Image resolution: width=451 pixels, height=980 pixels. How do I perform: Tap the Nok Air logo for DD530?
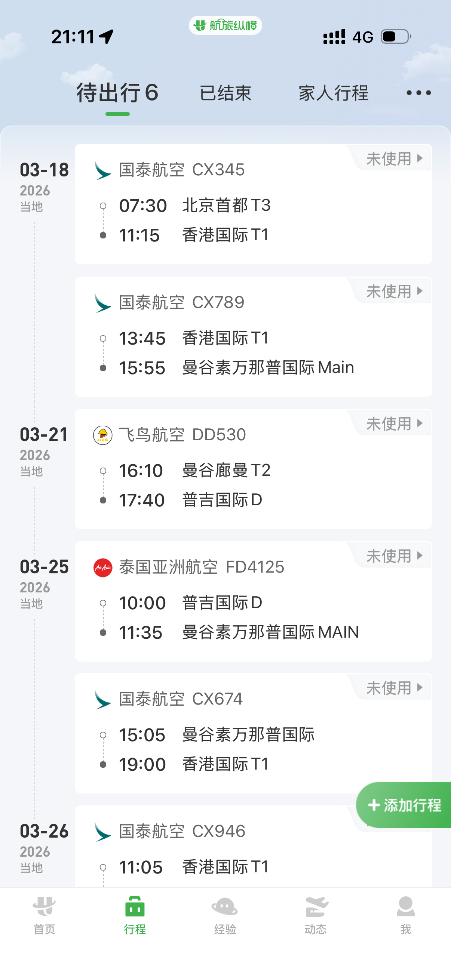[103, 435]
